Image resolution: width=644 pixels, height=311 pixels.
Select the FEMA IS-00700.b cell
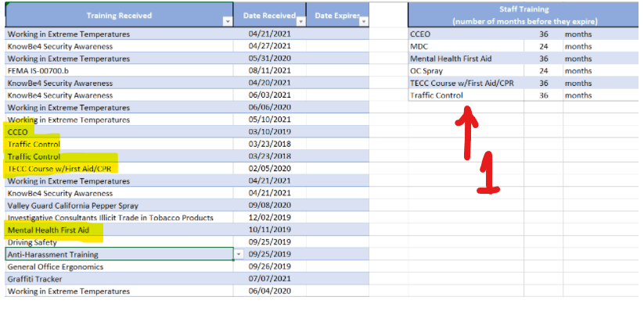coord(119,70)
